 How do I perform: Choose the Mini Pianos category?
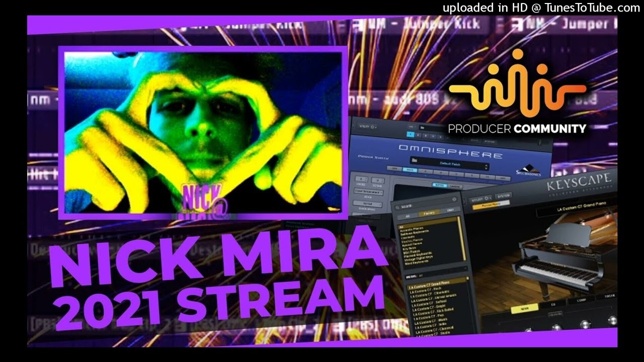click(412, 251)
